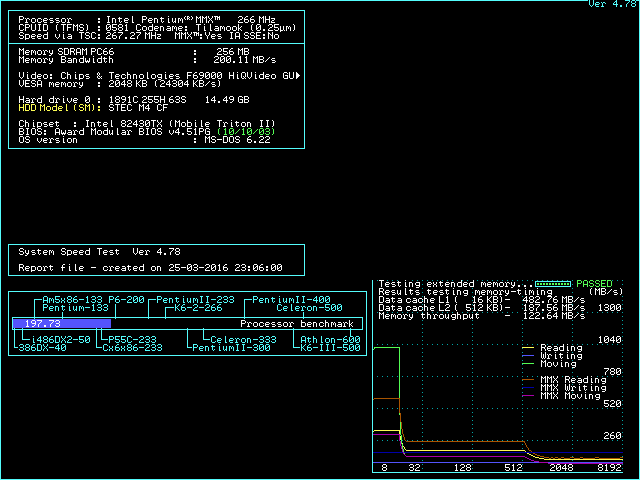Click the extended memory test progress bar
The height and width of the screenshot is (480, 640).
coord(553,284)
